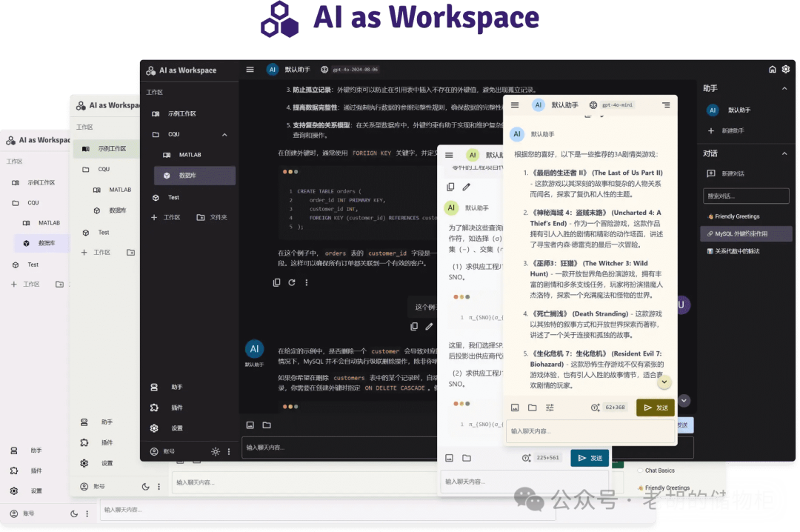Select the gpt-4o-mini model chip in the cream window
Image resolution: width=800 pixels, height=532 pixels.
[x=617, y=105]
